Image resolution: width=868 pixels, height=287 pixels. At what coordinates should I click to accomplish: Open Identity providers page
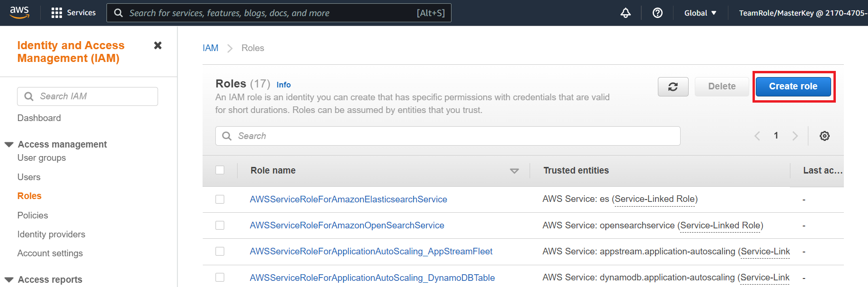point(52,234)
